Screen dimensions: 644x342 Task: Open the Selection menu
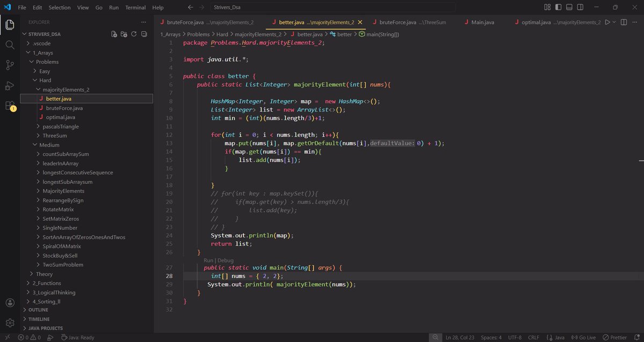[60, 8]
